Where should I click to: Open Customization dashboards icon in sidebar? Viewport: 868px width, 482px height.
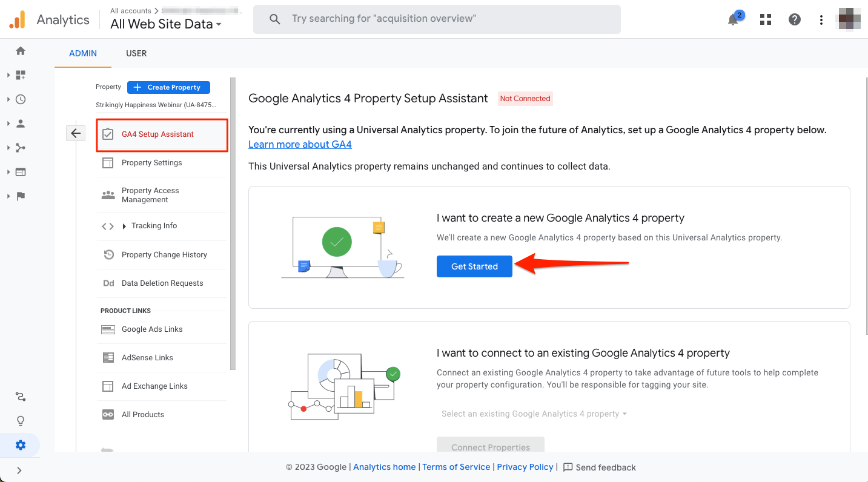(21, 75)
